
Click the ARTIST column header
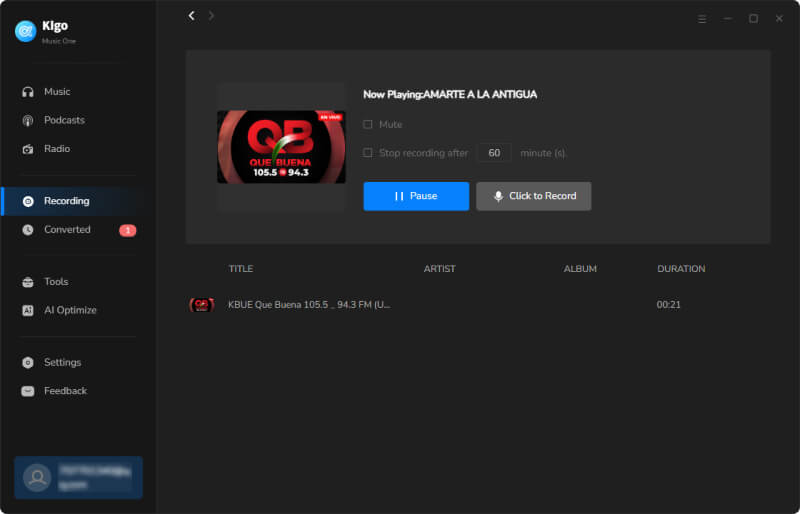[439, 269]
